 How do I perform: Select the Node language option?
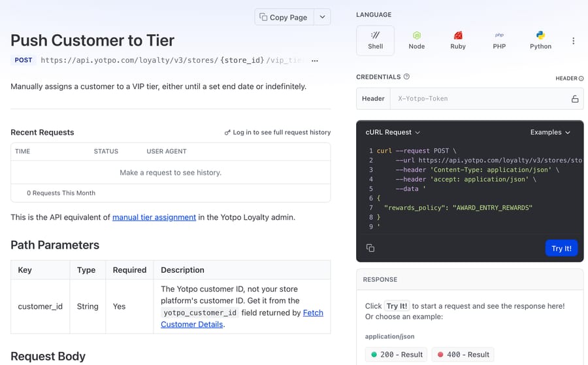click(417, 41)
